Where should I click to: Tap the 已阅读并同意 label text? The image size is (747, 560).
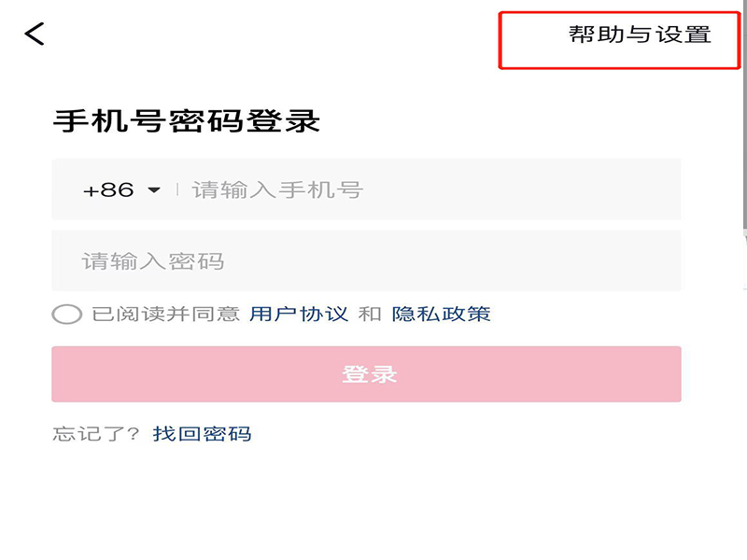[x=165, y=314]
